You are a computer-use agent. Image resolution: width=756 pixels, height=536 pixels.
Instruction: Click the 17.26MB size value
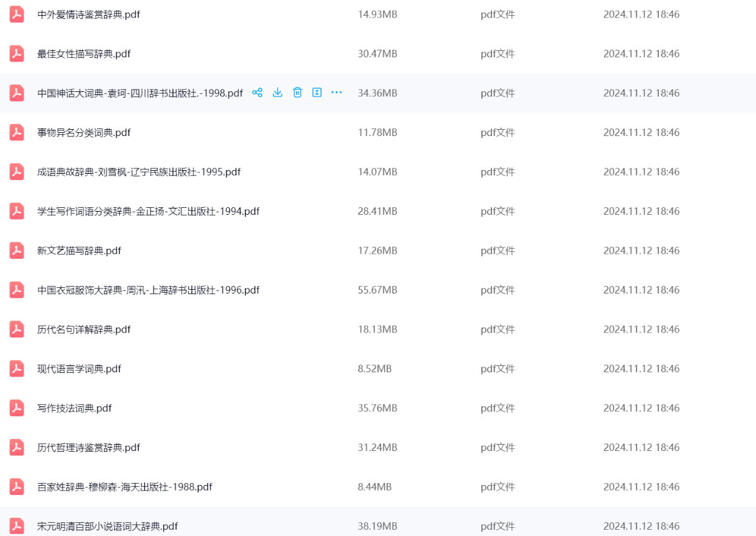pyautogui.click(x=377, y=251)
